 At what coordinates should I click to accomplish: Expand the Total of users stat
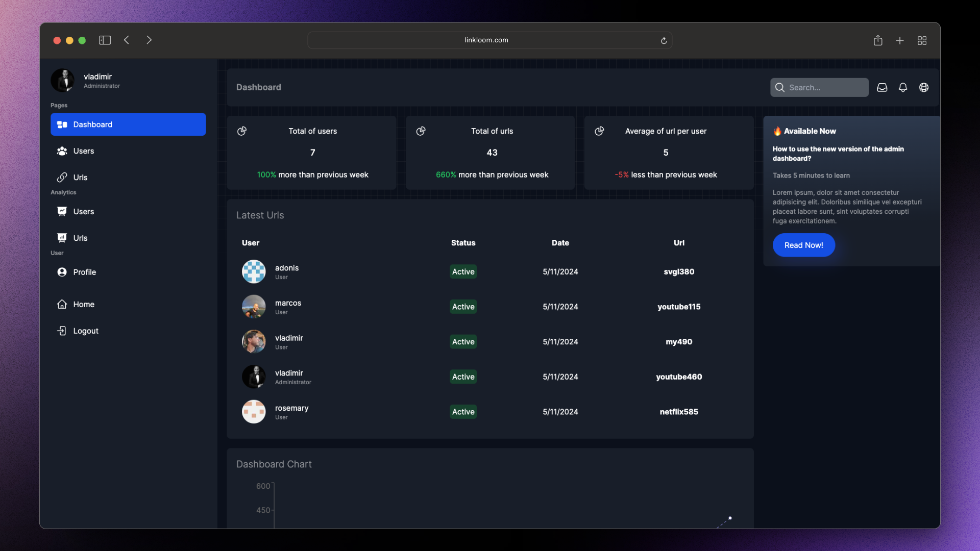(x=241, y=131)
